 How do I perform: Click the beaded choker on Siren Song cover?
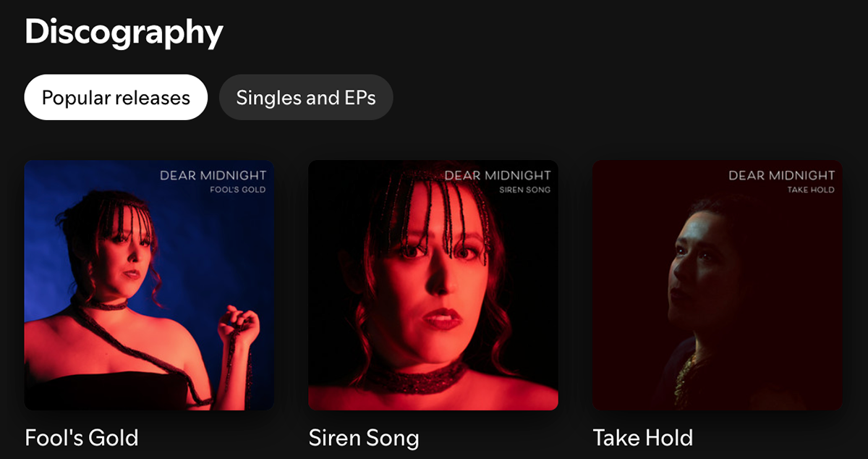pos(414,376)
